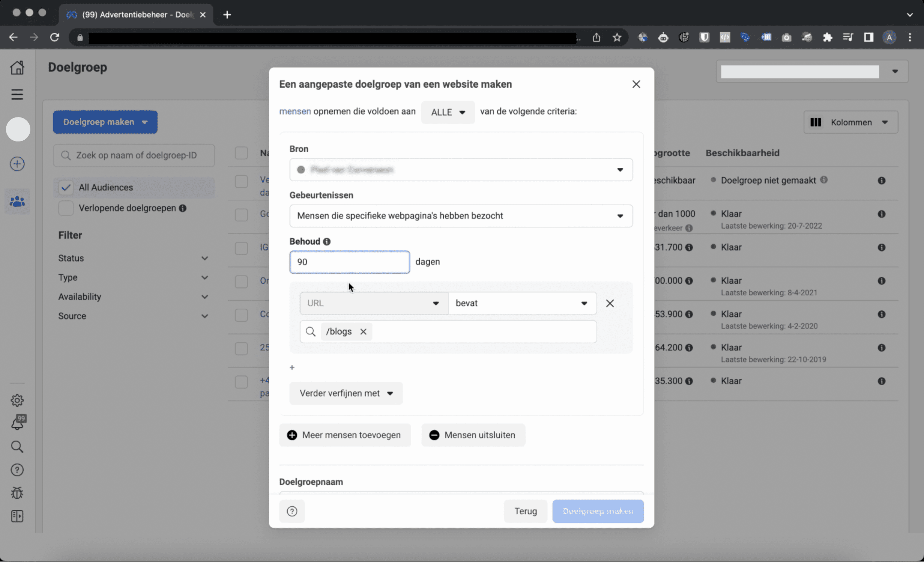Tick the select-all checkbox in table header
Image resolution: width=924 pixels, height=563 pixels.
pos(241,153)
